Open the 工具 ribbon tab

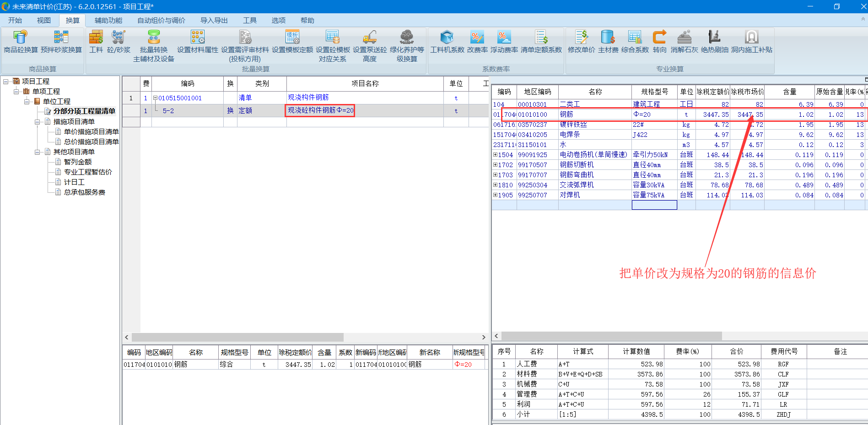pyautogui.click(x=250, y=20)
